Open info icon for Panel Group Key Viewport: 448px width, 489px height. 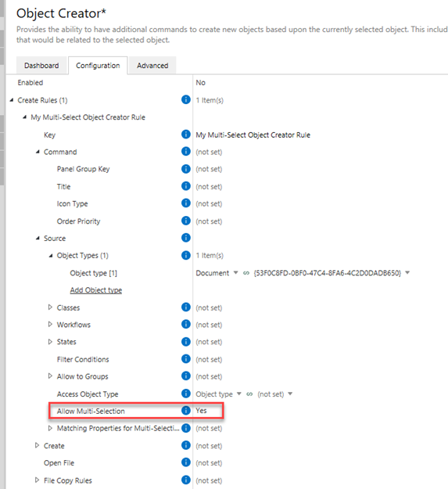click(x=185, y=169)
